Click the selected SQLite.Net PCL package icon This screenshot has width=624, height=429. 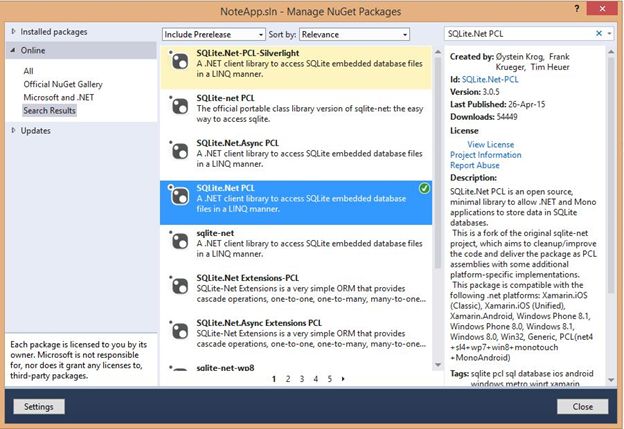pos(179,196)
